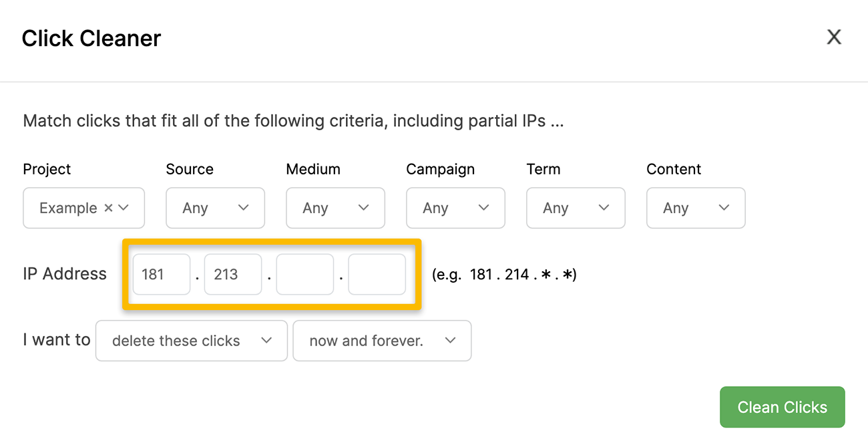Open the Source dropdown
The height and width of the screenshot is (447, 868).
(215, 208)
